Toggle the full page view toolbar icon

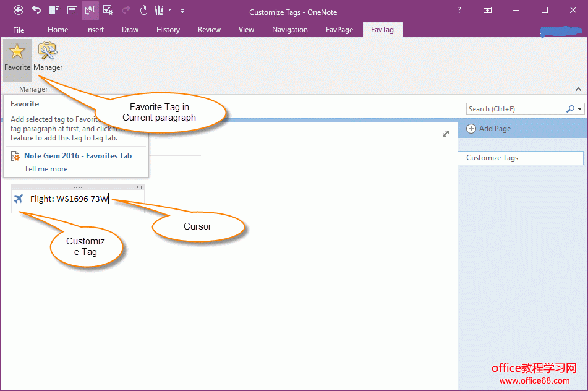[x=72, y=10]
